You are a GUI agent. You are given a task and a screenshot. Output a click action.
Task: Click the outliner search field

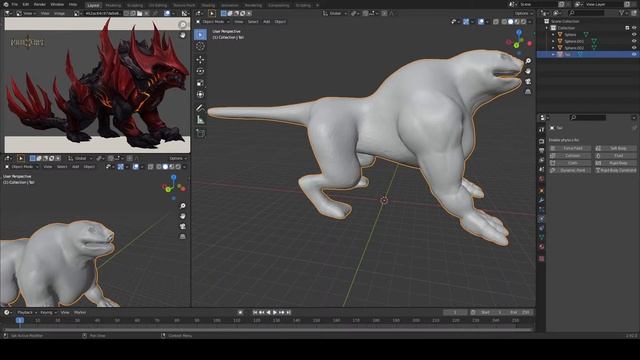point(586,13)
